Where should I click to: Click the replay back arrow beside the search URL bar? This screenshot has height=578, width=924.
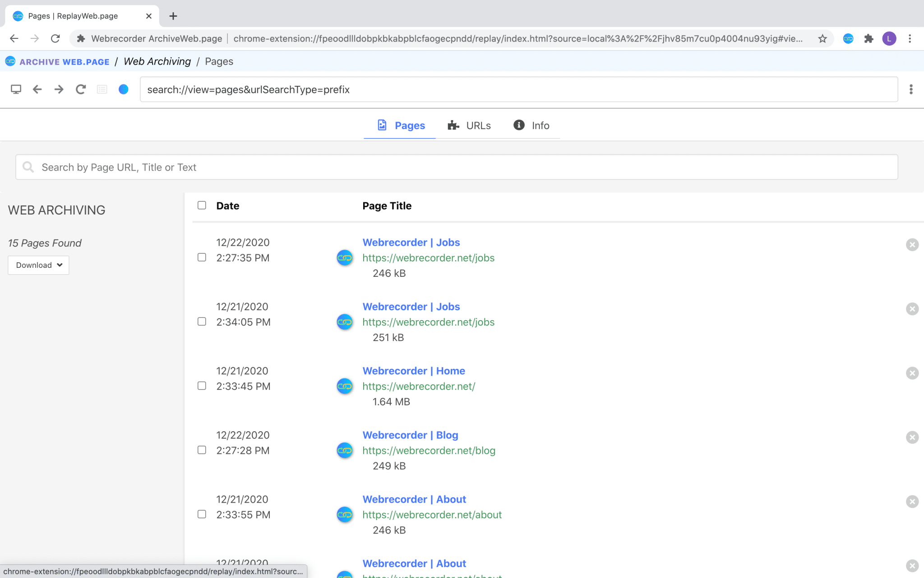tap(37, 89)
